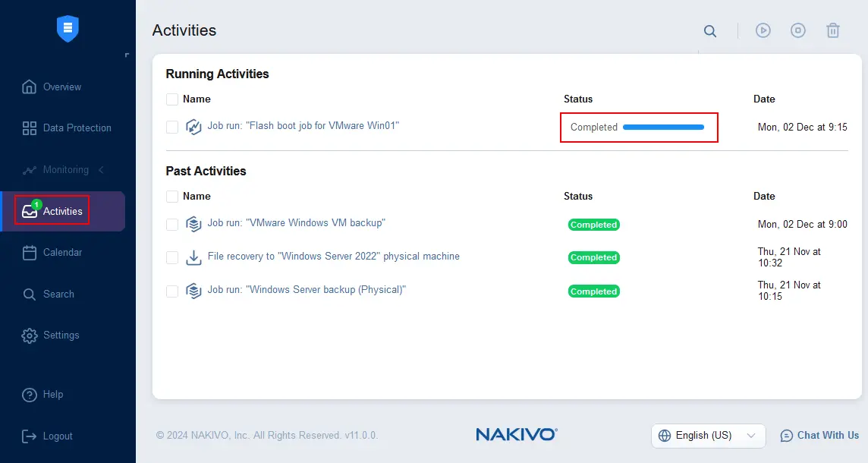Expand the Monitoring menu chevron
This screenshot has height=463, width=868.
102,170
